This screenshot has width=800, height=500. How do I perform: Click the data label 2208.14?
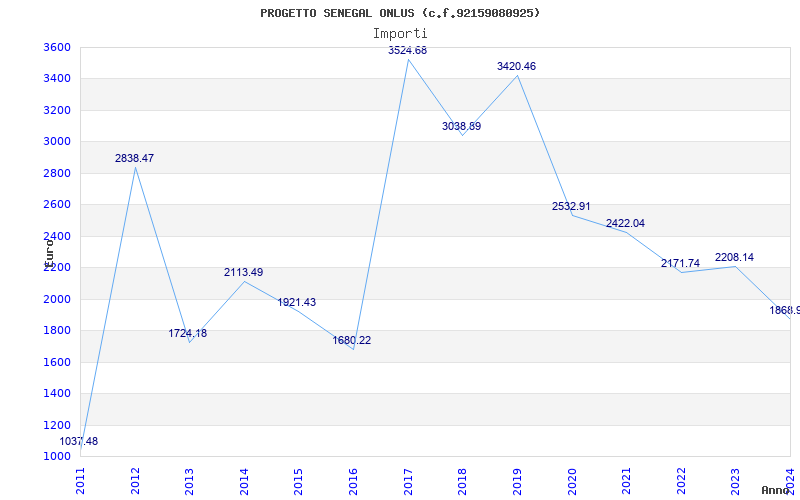(x=734, y=257)
